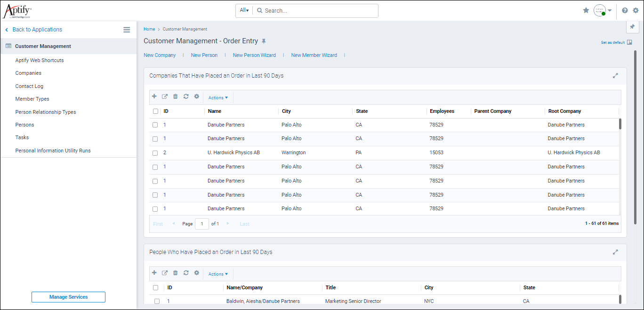
Task: Click the Aptify logo
Action: [x=17, y=10]
